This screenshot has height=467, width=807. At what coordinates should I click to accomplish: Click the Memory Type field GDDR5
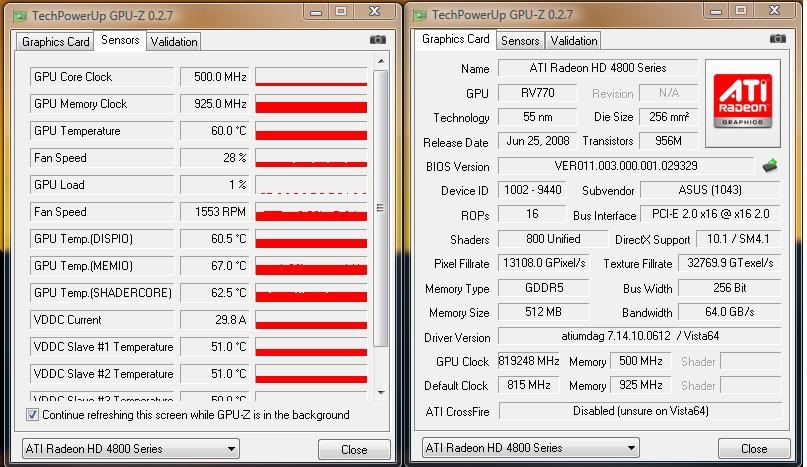[543, 288]
